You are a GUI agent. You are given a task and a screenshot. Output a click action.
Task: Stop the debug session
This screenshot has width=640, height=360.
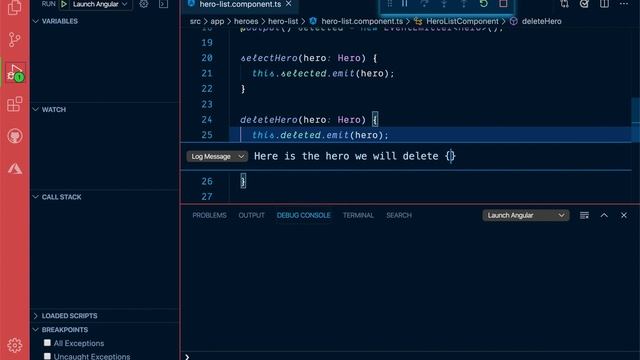pos(503,4)
